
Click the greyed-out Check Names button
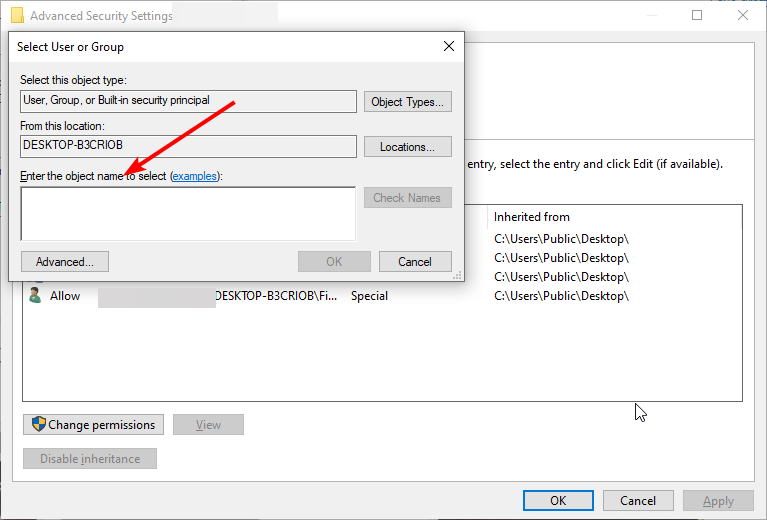click(x=407, y=198)
